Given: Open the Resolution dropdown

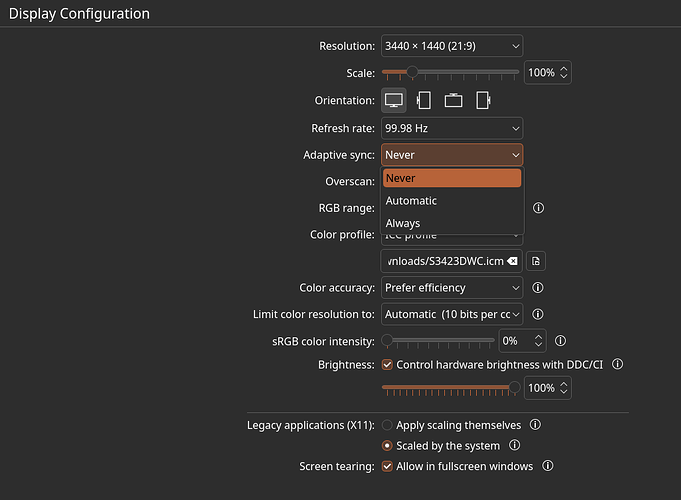Looking at the screenshot, I should [x=452, y=46].
